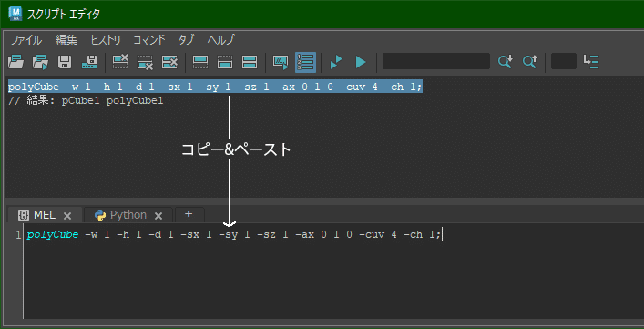The image size is (644, 329).
Task: Close the MEL tab
Action: point(67,216)
